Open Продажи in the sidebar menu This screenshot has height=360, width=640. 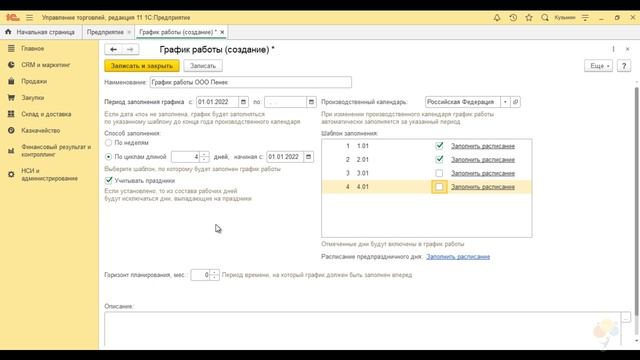coord(34,81)
